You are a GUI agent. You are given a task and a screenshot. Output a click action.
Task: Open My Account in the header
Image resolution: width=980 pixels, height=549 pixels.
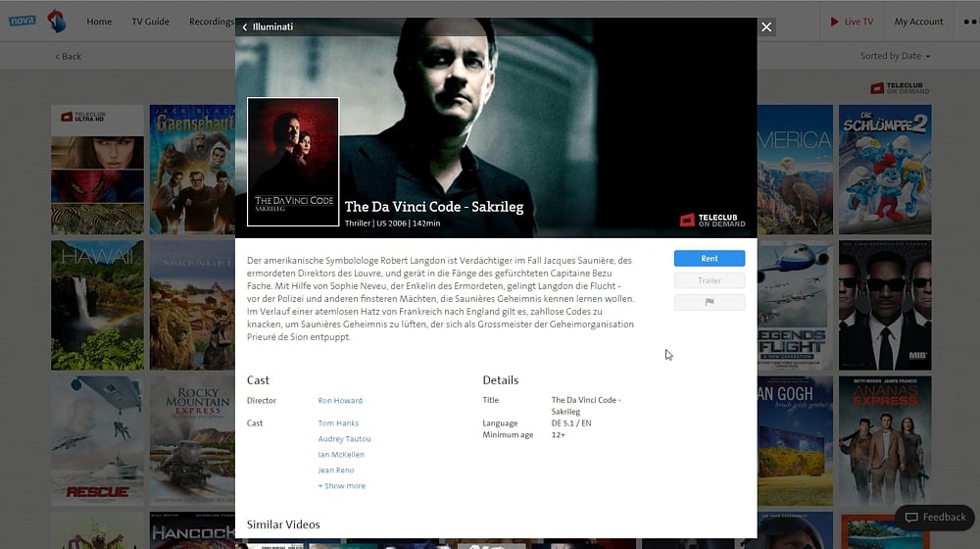point(919,22)
